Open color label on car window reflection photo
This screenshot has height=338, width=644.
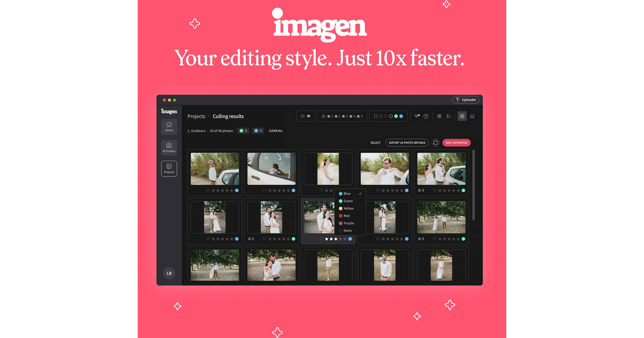[293, 190]
